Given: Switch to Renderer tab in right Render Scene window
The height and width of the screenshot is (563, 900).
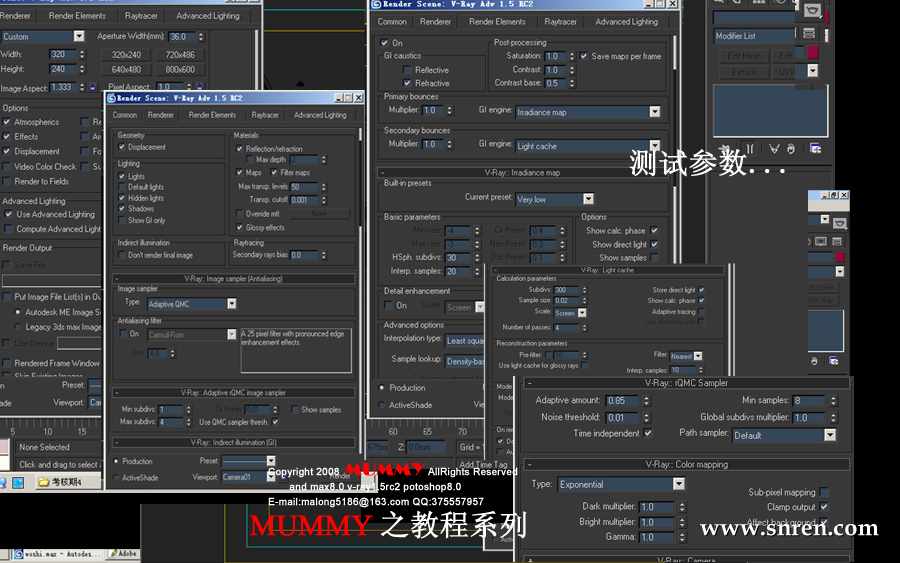Looking at the screenshot, I should click(435, 22).
